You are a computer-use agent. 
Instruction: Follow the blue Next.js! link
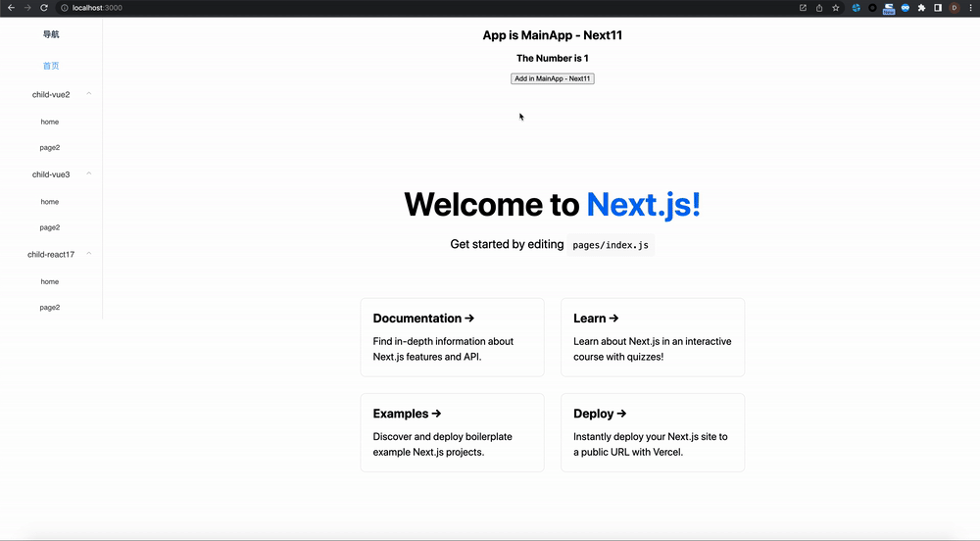(643, 204)
